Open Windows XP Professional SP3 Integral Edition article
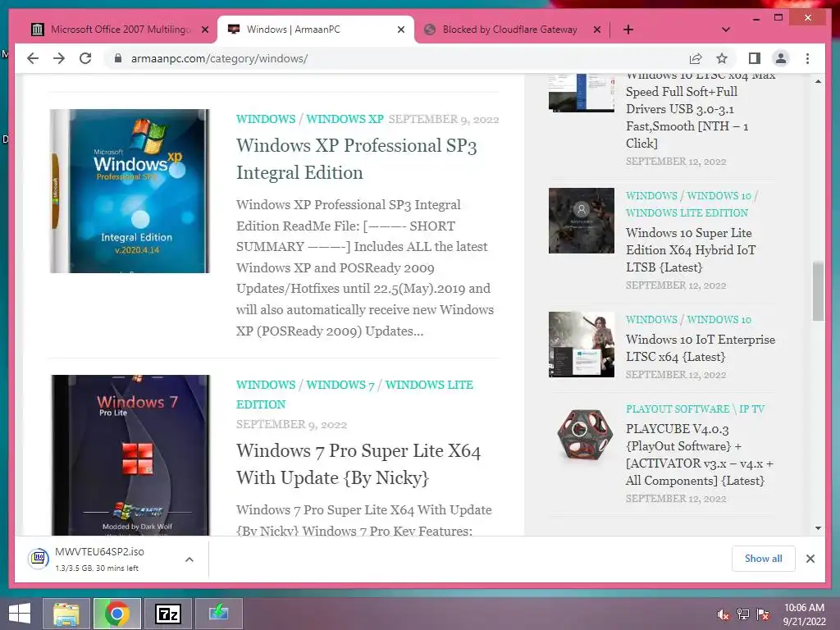The image size is (840, 630). (x=356, y=159)
